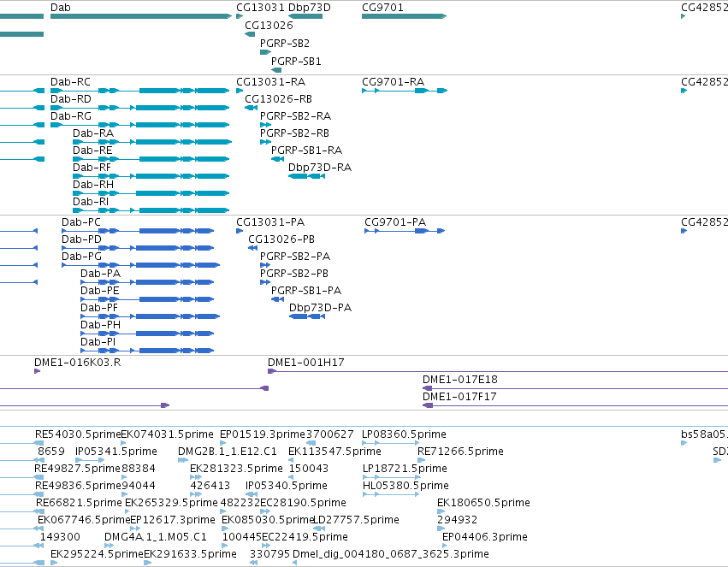
Task: Open the CG9701-PA protein label
Action: click(395, 222)
